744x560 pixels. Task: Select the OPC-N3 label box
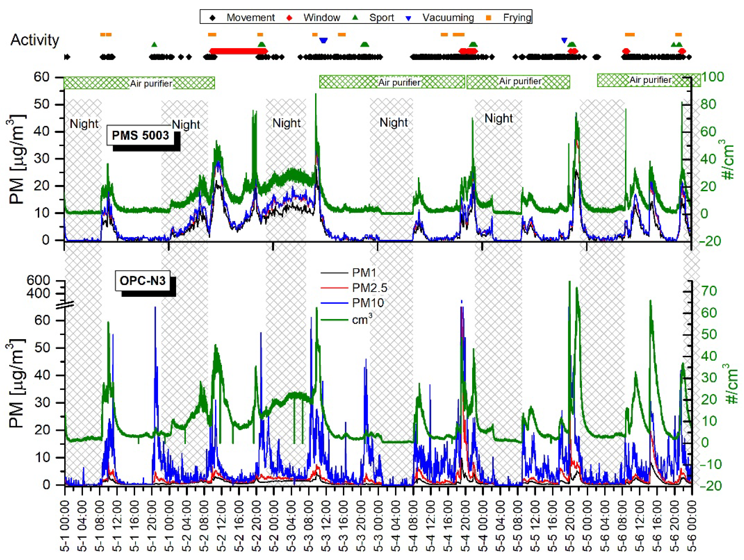(143, 281)
